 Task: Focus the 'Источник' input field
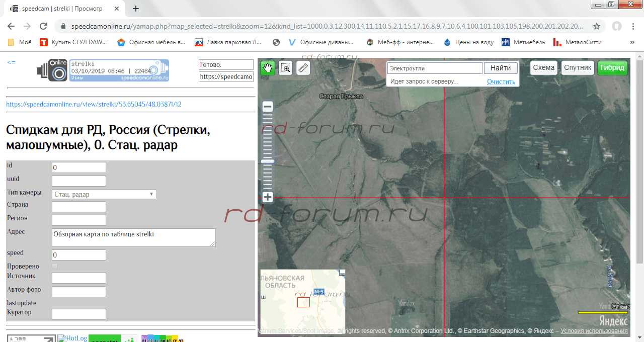79,278
